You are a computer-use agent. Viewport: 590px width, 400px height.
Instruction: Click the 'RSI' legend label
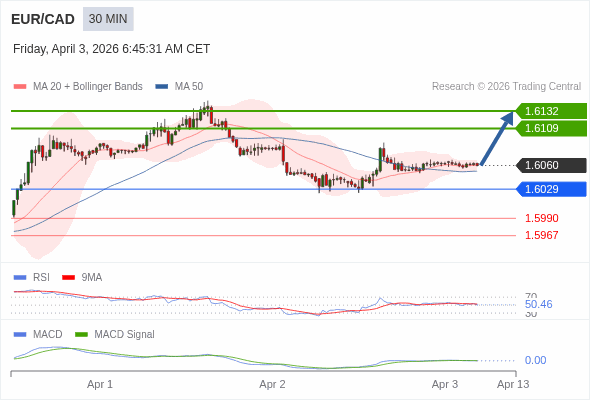[41, 278]
